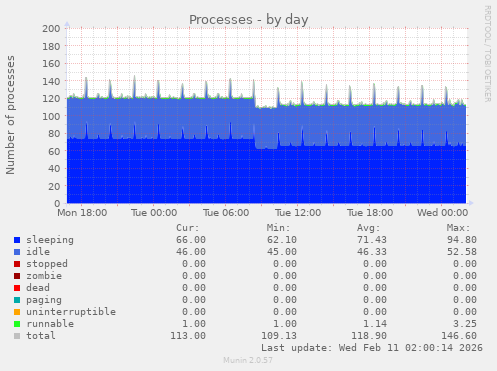Click the 'Last update' timestamp text
The image size is (497, 371).
372,348
